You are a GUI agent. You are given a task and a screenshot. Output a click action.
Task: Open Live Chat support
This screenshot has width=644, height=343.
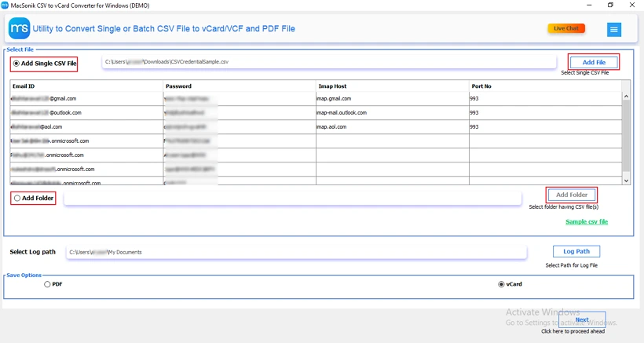coord(566,28)
